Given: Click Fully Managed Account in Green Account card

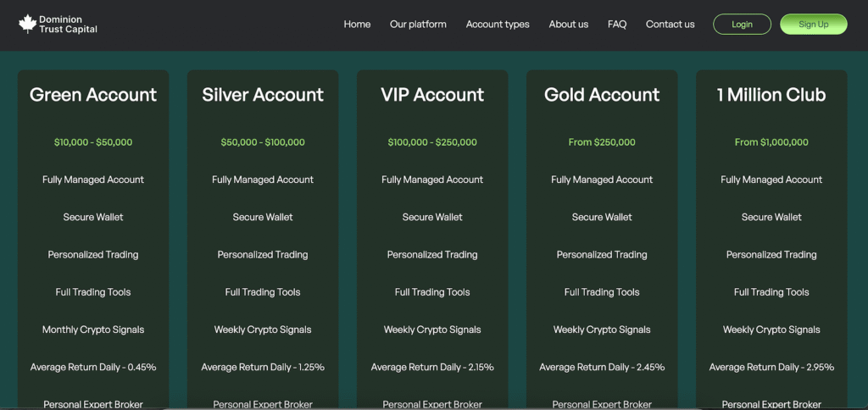Looking at the screenshot, I should coord(93,180).
